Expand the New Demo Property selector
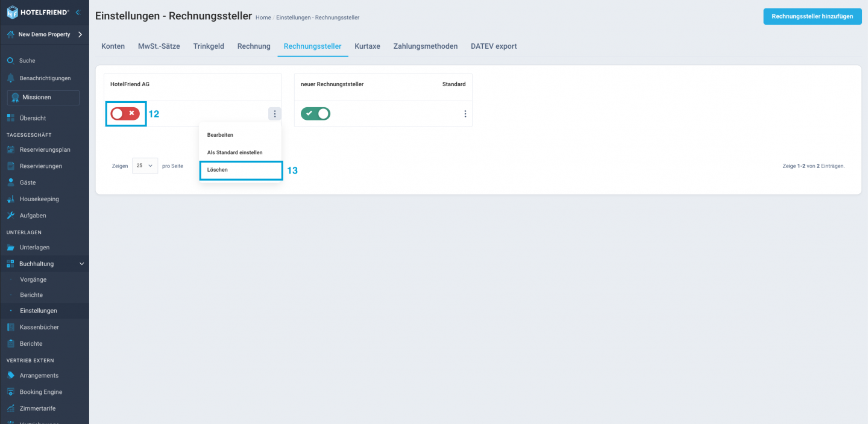Viewport: 868px width, 424px height. (80, 34)
